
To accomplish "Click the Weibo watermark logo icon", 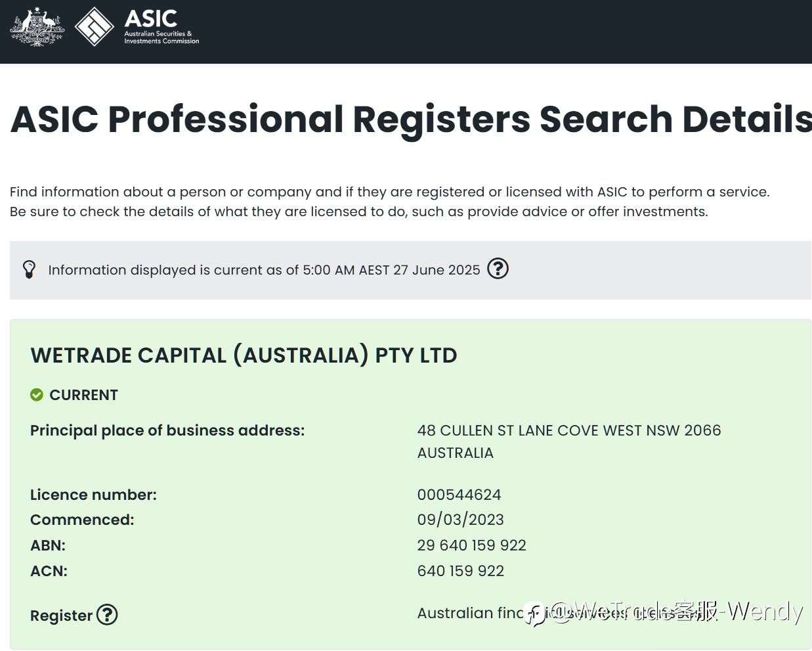I will 536,614.
